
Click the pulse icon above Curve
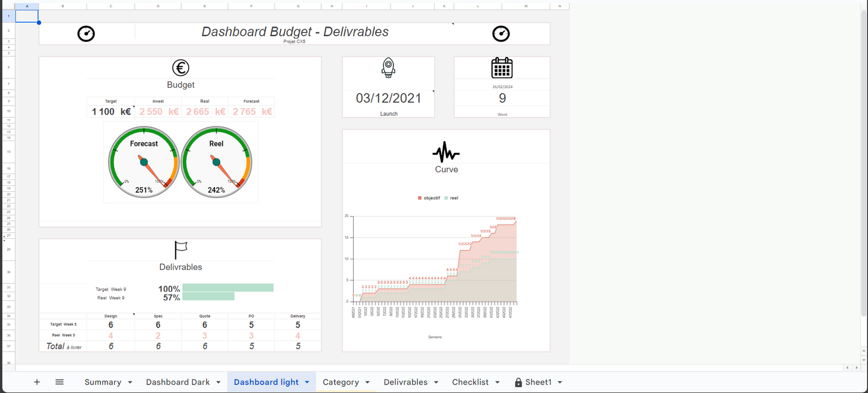446,152
